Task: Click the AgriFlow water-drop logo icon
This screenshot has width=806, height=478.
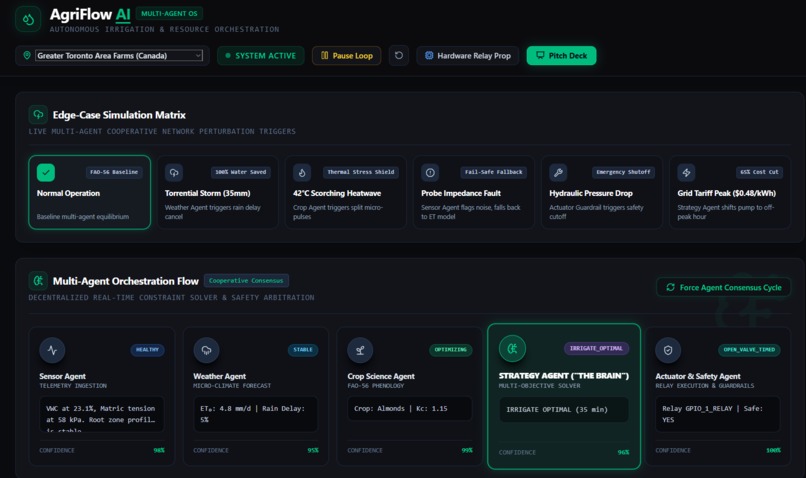Action: click(28, 20)
